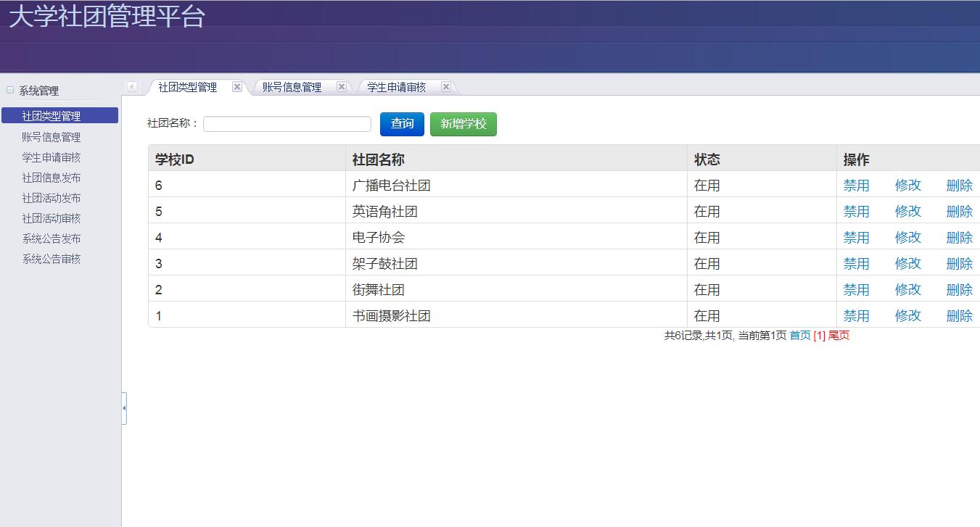Disable the 广播电台社团 entry
The height and width of the screenshot is (527, 980).
(x=856, y=186)
